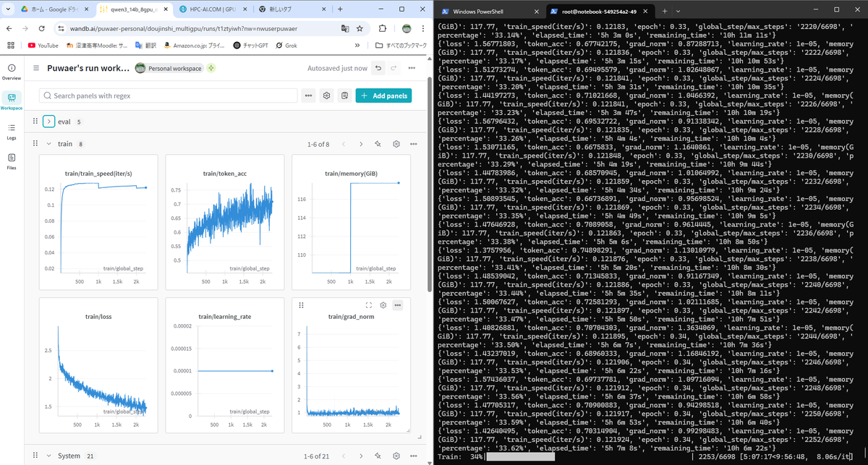Go to next page of System panels

click(361, 456)
